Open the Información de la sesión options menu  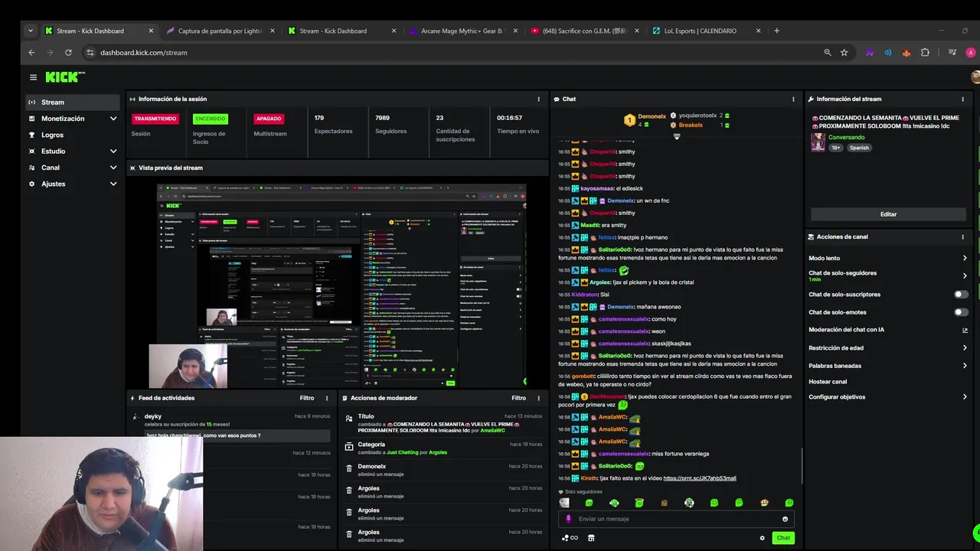tap(538, 99)
